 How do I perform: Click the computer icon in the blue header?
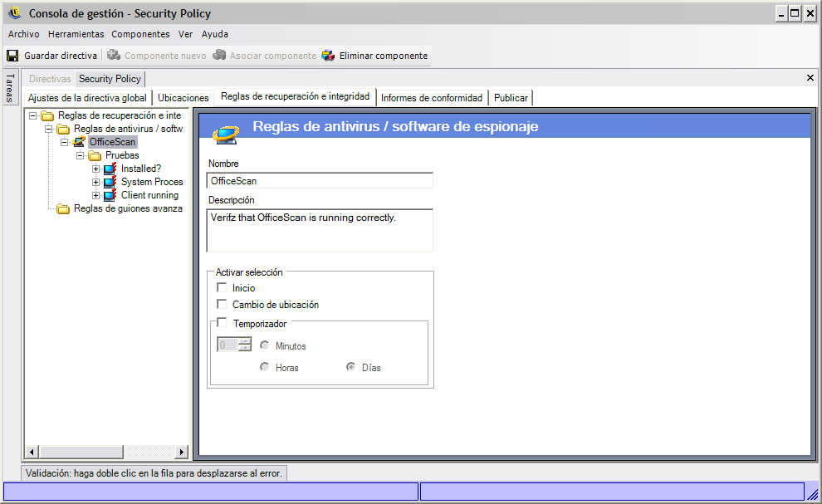point(226,134)
